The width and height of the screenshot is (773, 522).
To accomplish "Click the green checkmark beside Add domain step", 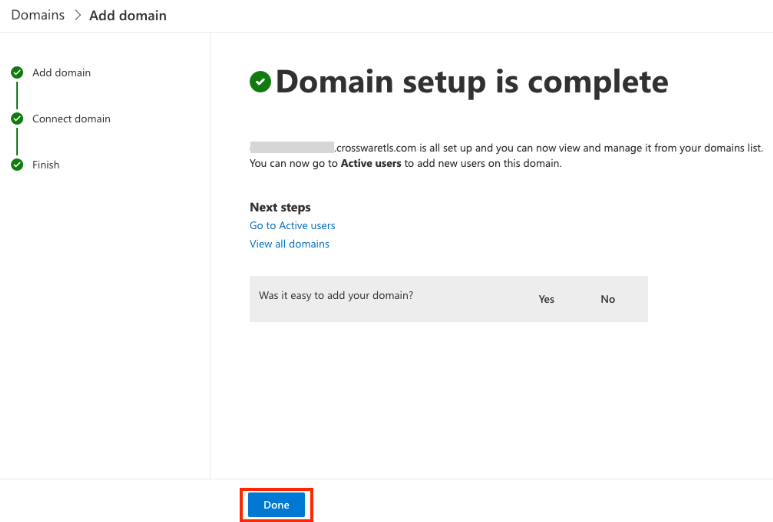I will 17,73.
